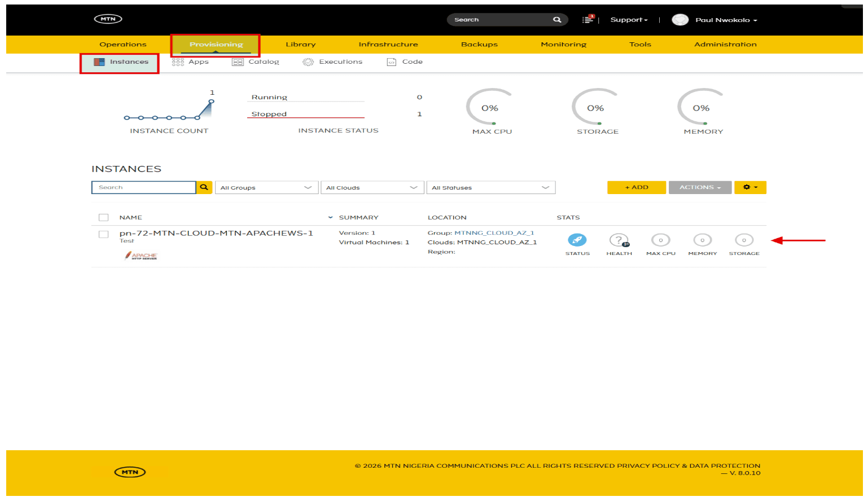Click the Running status row
868x501 pixels.
point(336,97)
